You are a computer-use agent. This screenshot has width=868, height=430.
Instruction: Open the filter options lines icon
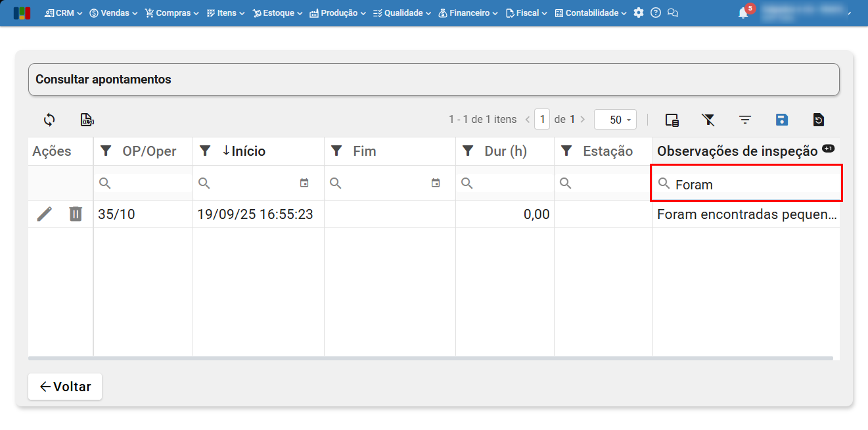pos(744,120)
